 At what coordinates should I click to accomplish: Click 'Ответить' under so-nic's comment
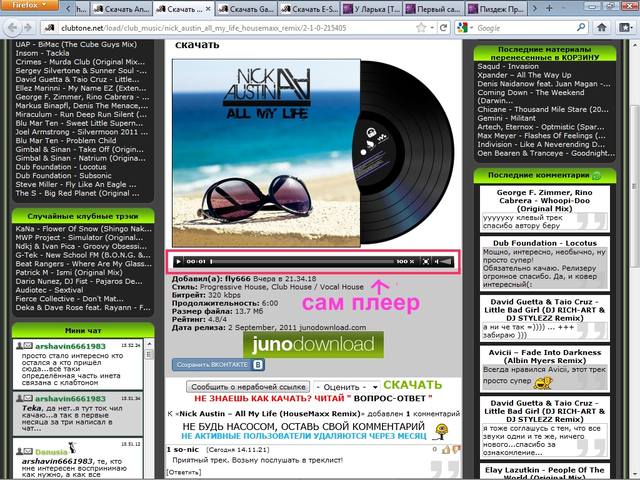click(184, 472)
